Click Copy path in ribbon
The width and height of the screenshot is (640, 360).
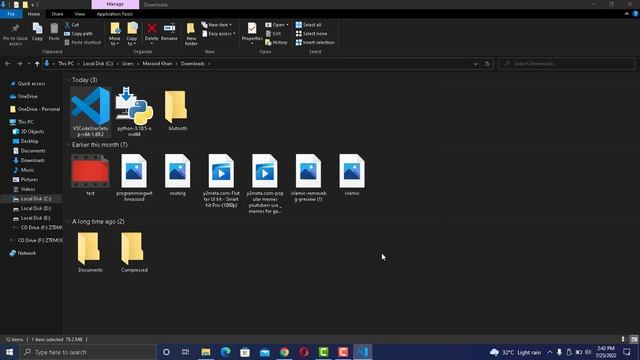click(x=79, y=33)
